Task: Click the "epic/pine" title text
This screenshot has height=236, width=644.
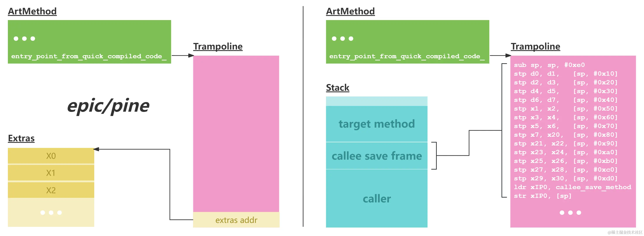Action: 108,106
